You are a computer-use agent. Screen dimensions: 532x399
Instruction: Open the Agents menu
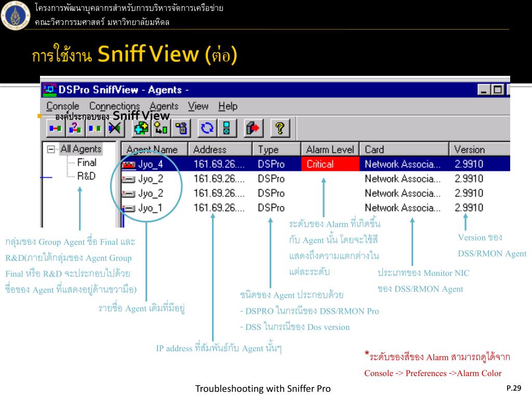[164, 106]
